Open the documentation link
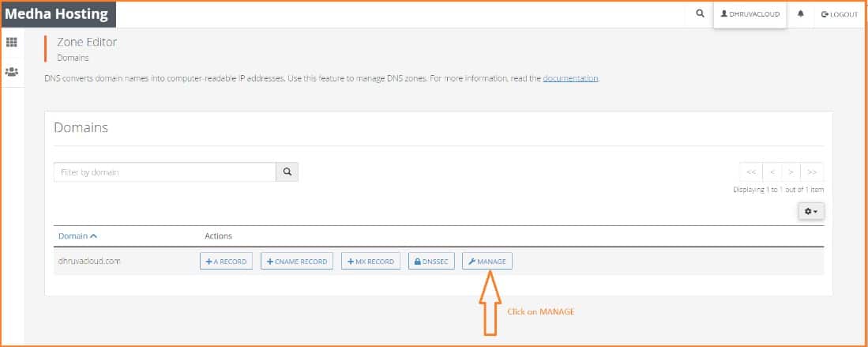The image size is (868, 347). [x=570, y=78]
